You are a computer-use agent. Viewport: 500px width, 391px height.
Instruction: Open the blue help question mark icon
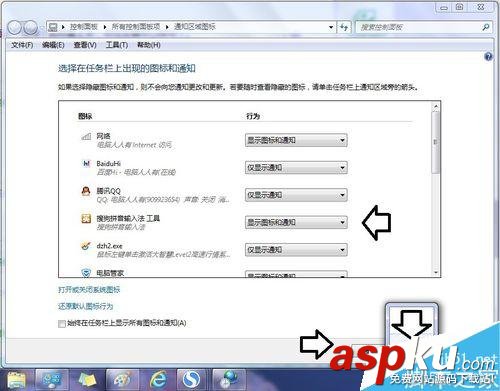(488, 57)
